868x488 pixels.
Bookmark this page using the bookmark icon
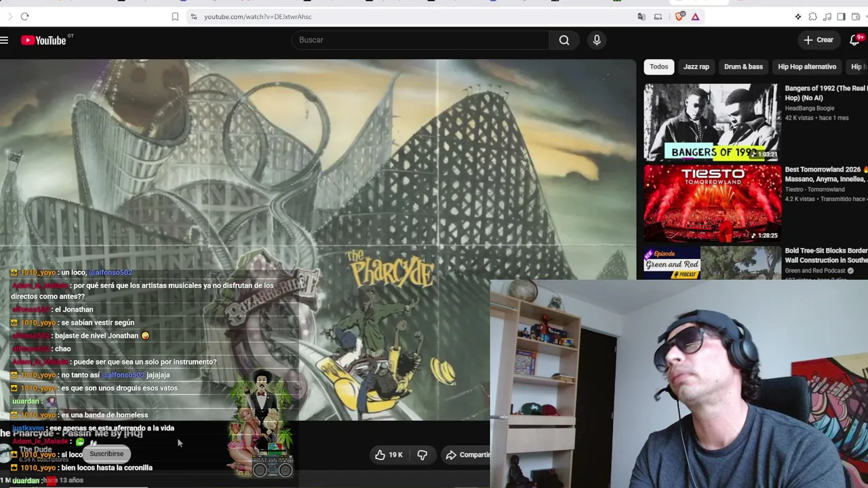[175, 16]
